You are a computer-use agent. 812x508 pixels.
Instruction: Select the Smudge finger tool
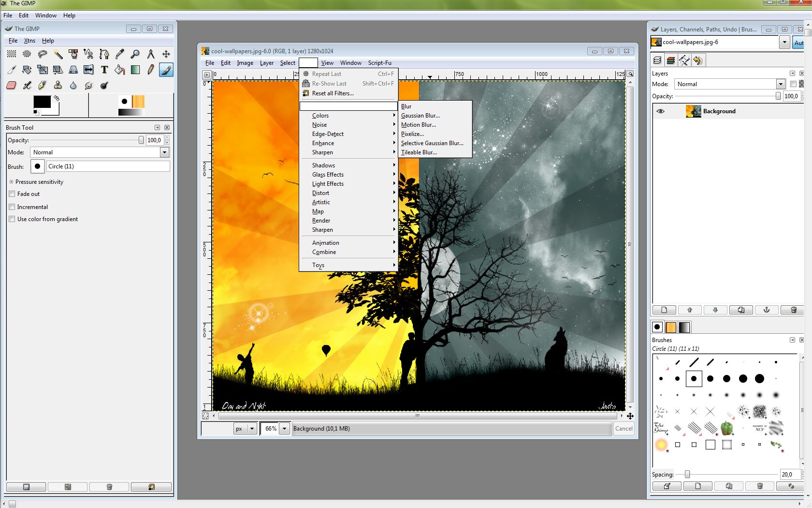(89, 85)
